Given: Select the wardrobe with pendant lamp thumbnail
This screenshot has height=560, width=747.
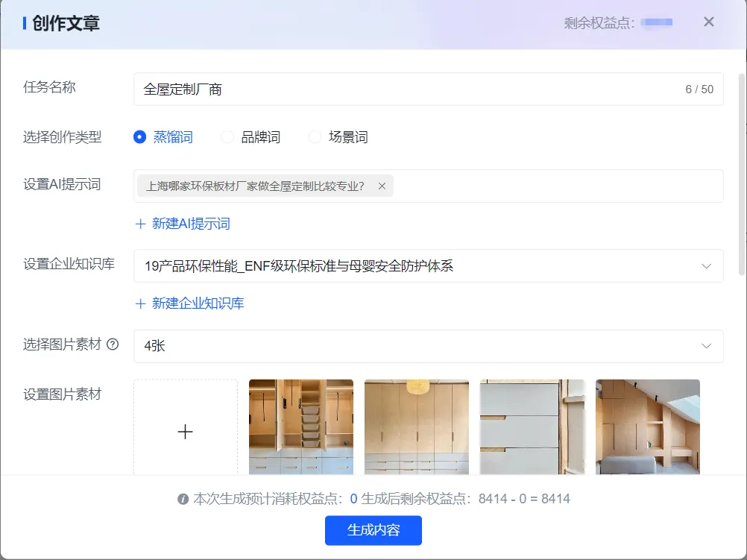Looking at the screenshot, I should point(417,427).
